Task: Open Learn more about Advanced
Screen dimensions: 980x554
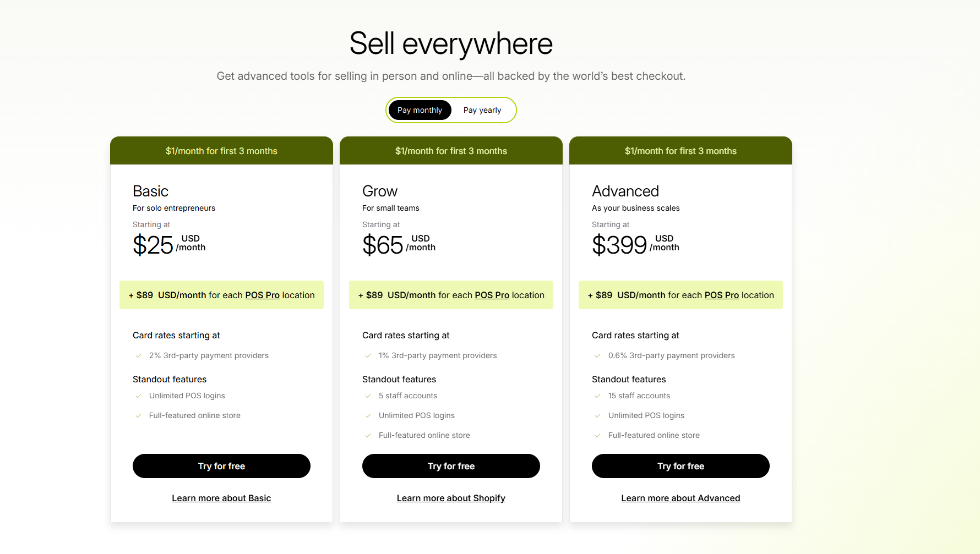Action: pos(680,498)
